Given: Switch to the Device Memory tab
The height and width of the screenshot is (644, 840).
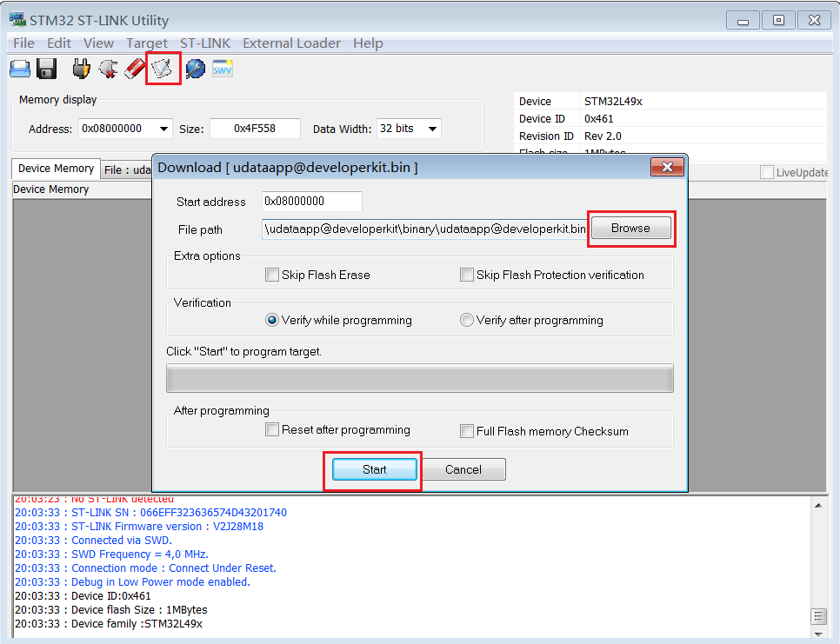Looking at the screenshot, I should coord(57,169).
